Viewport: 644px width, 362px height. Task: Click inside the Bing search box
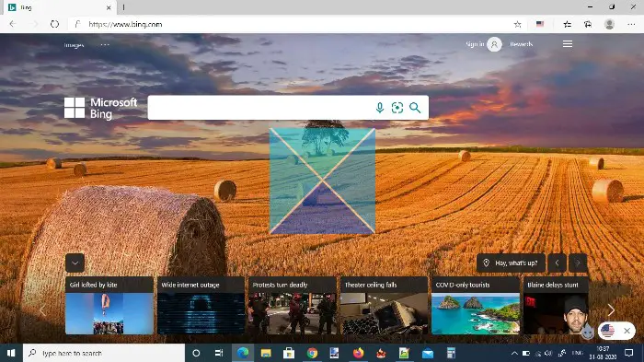(260, 108)
